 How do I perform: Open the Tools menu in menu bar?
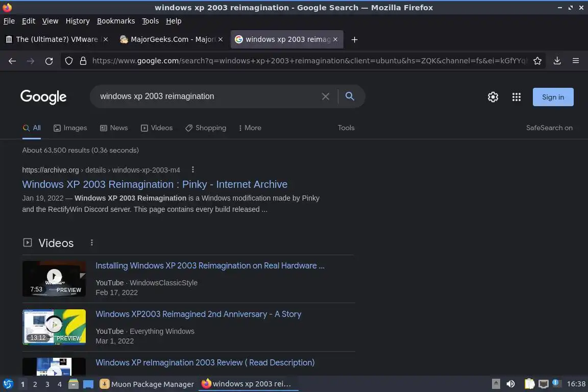(x=151, y=21)
